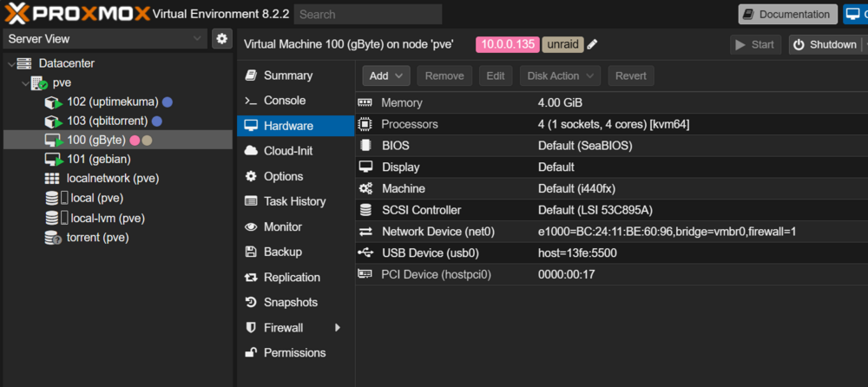868x387 pixels.
Task: Click the pve node icon
Action: pyautogui.click(x=39, y=83)
